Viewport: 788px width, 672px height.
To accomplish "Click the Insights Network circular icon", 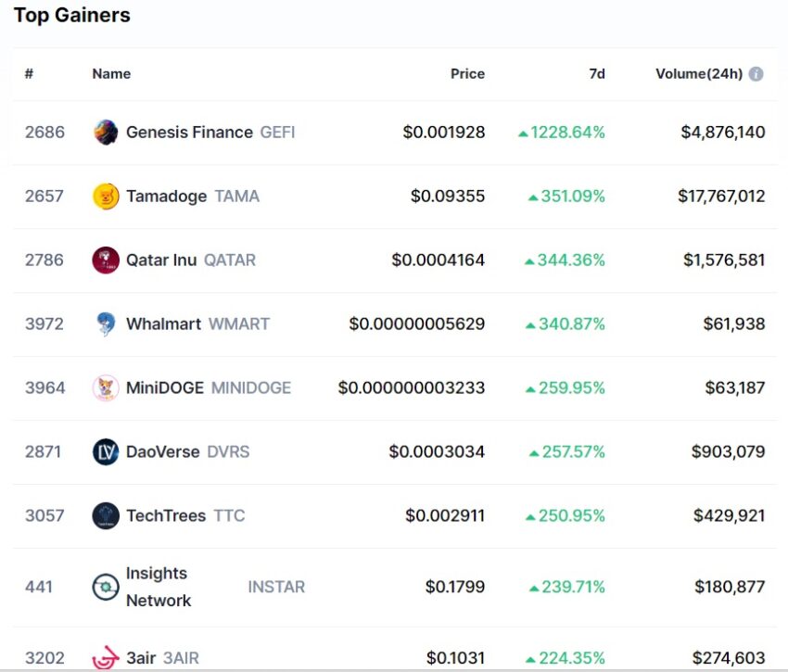I will click(106, 587).
